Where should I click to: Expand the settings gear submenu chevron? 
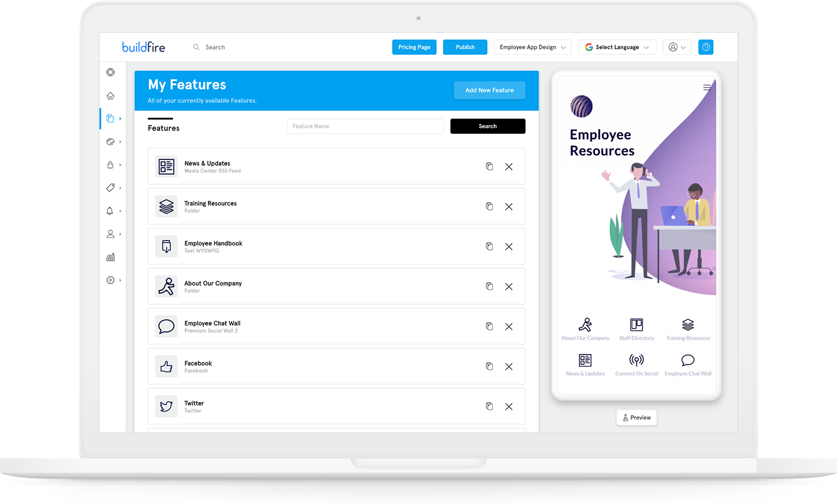tap(120, 280)
